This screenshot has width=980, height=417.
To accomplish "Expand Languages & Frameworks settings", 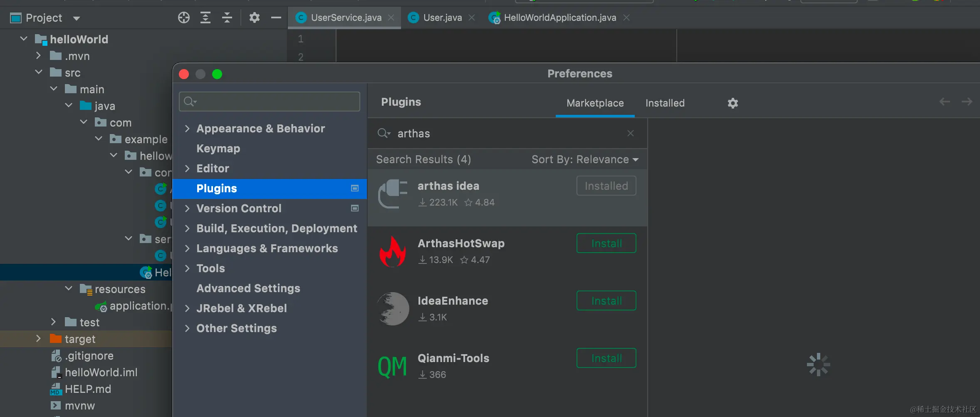I will (x=187, y=248).
